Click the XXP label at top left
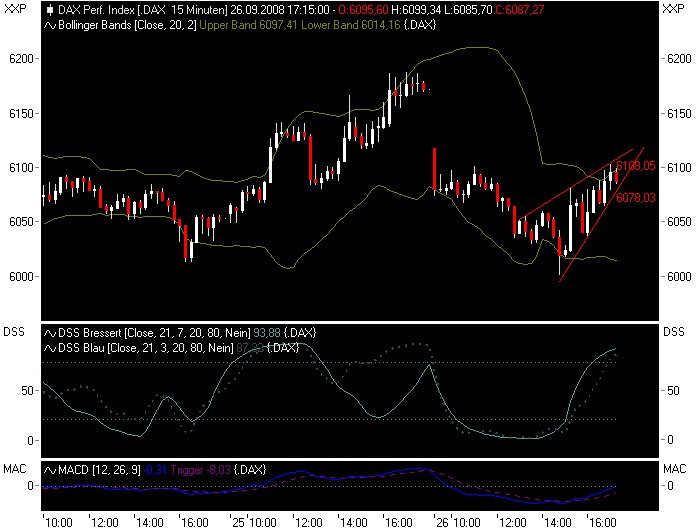Image resolution: width=700 pixels, height=530 pixels. click(15, 8)
